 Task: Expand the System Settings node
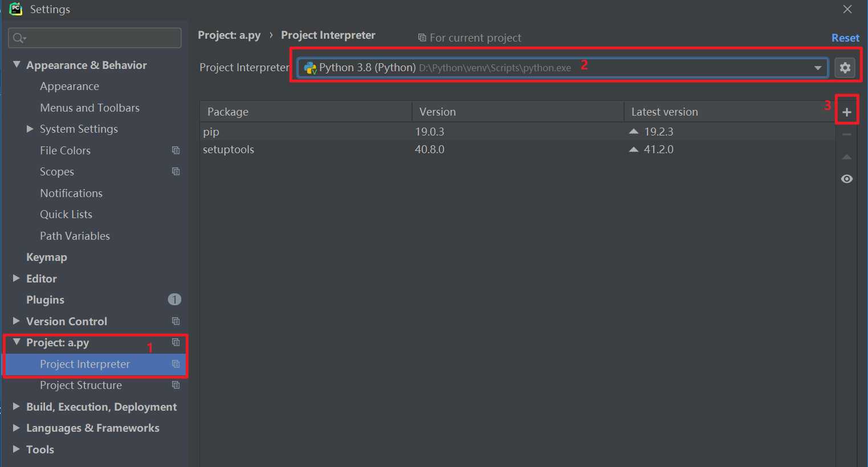[30, 129]
